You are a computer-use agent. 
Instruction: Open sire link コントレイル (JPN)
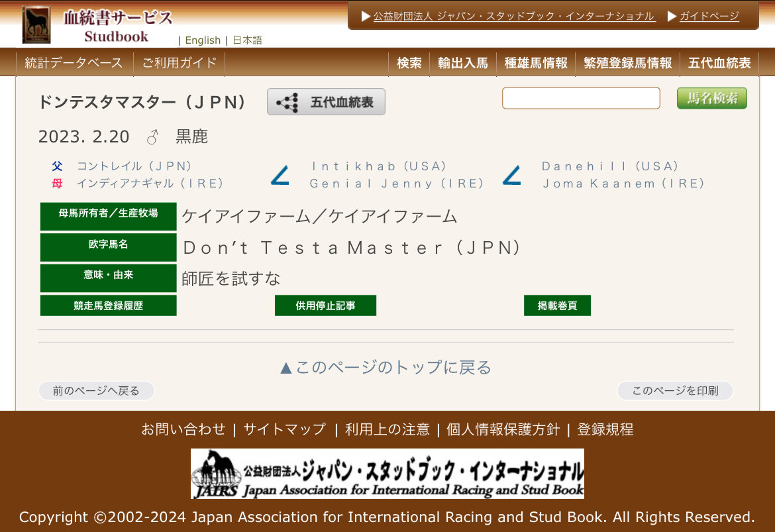134,166
